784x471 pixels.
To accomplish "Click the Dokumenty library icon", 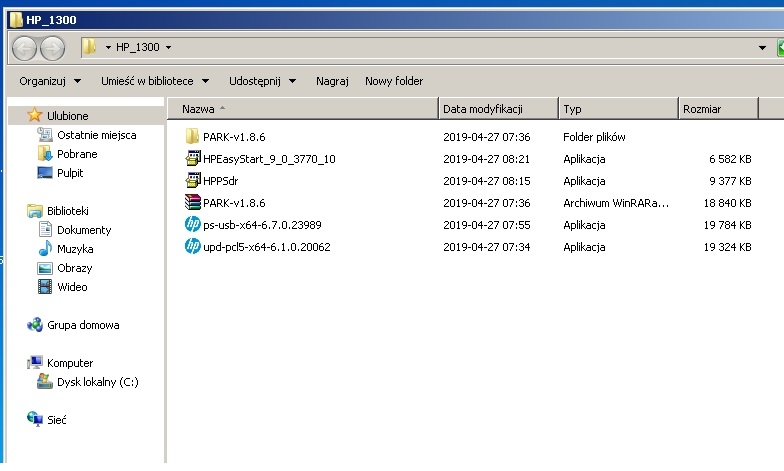I will click(x=45, y=230).
